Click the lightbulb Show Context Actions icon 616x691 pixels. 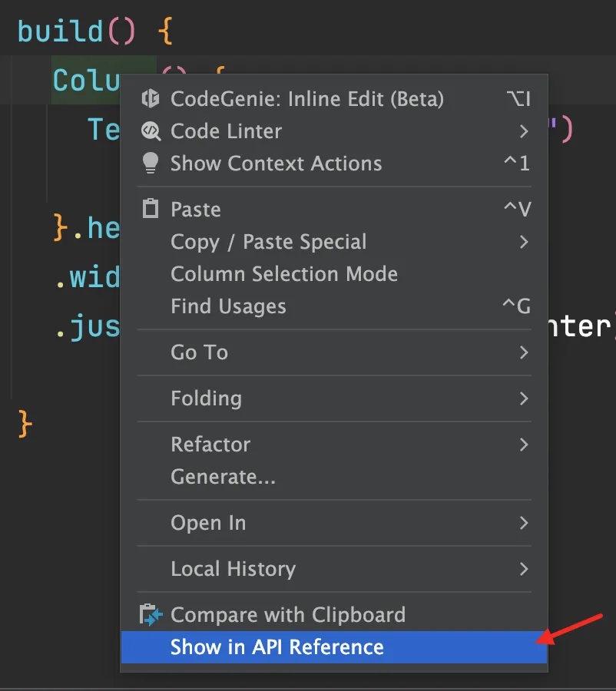151,163
